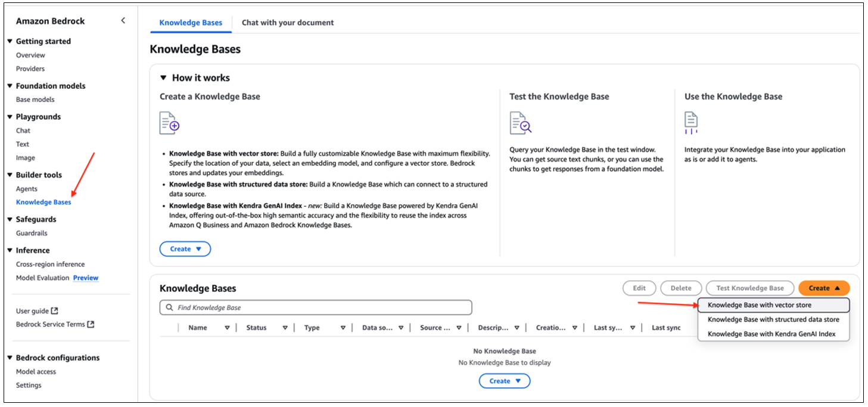Open Settings under Bedrock configurations
868x407 pixels.
(x=29, y=385)
